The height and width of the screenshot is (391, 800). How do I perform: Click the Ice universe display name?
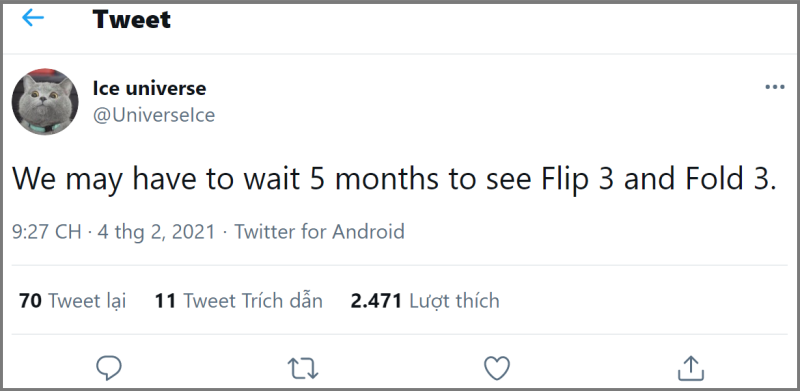tap(149, 88)
